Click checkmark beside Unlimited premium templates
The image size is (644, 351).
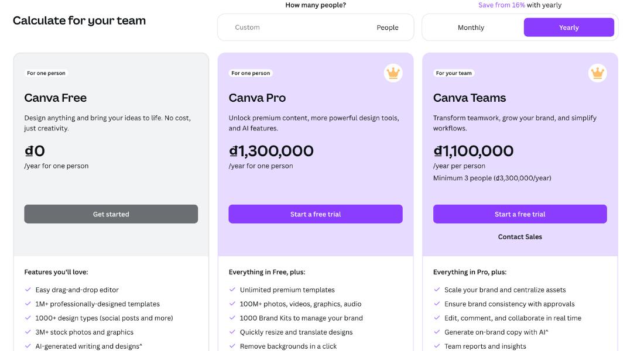pyautogui.click(x=232, y=290)
